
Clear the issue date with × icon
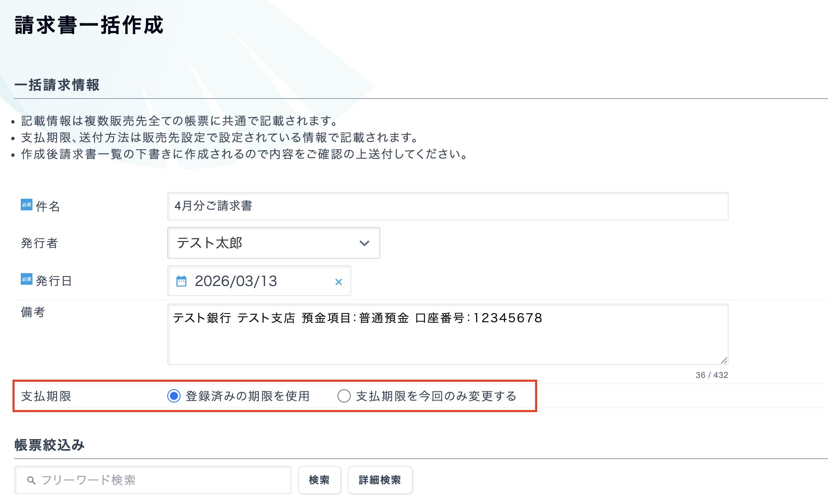point(339,282)
